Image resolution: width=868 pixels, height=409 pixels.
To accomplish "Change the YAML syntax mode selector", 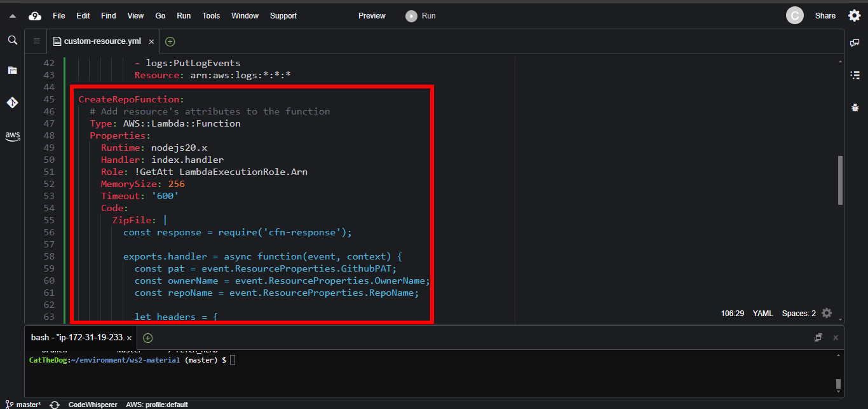I will click(762, 314).
